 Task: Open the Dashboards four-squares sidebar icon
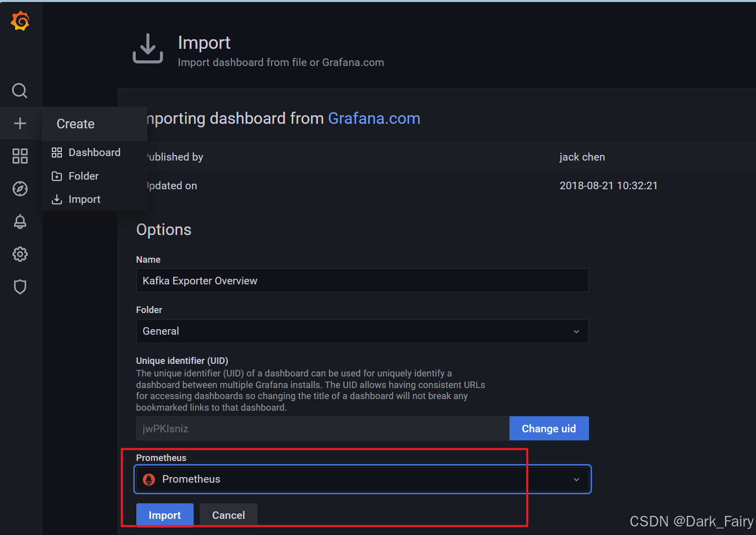(x=20, y=156)
